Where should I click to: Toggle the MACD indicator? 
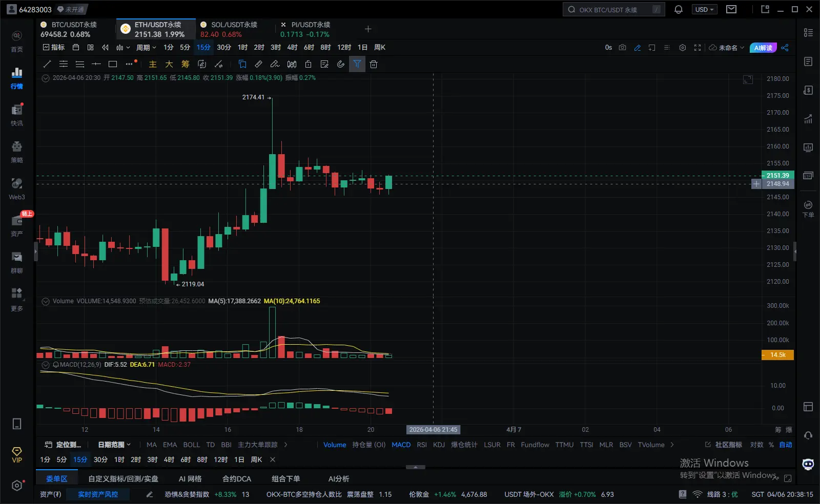(401, 445)
